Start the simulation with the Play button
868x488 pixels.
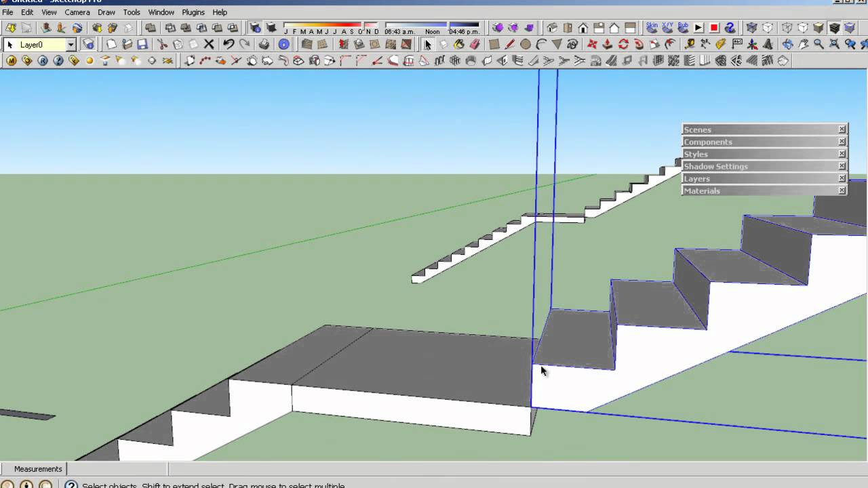click(698, 28)
